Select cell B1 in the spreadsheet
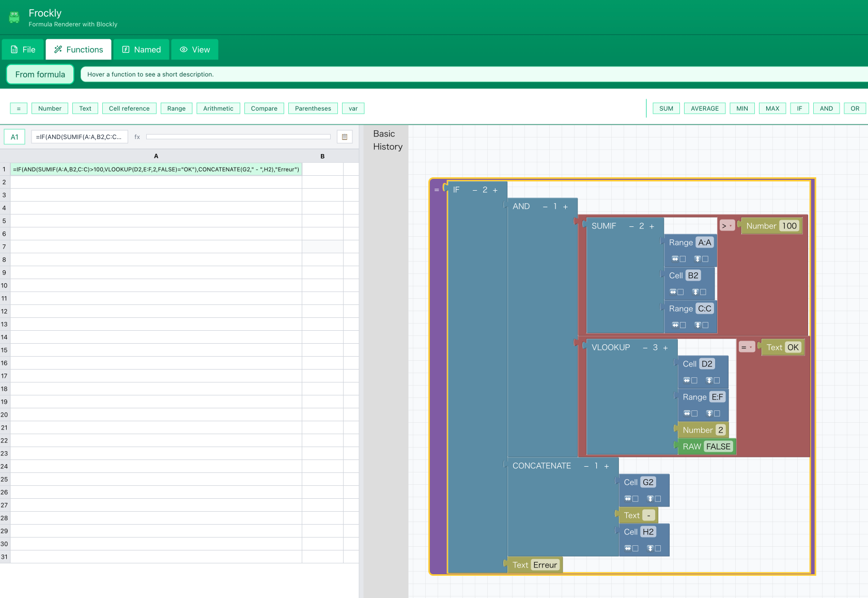This screenshot has height=598, width=868. 323,169
